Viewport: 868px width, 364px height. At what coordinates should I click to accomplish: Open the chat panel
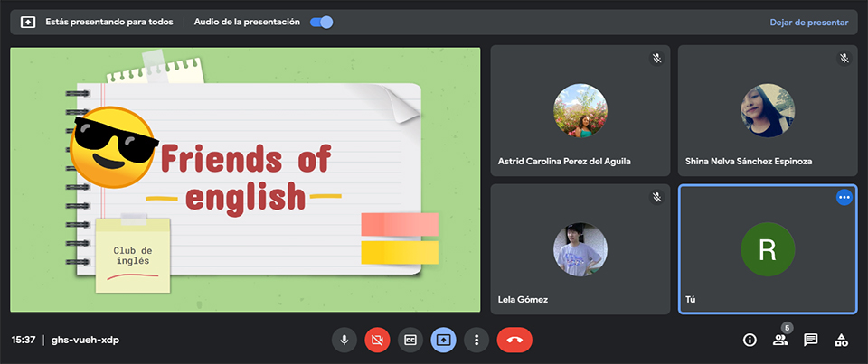(x=811, y=340)
